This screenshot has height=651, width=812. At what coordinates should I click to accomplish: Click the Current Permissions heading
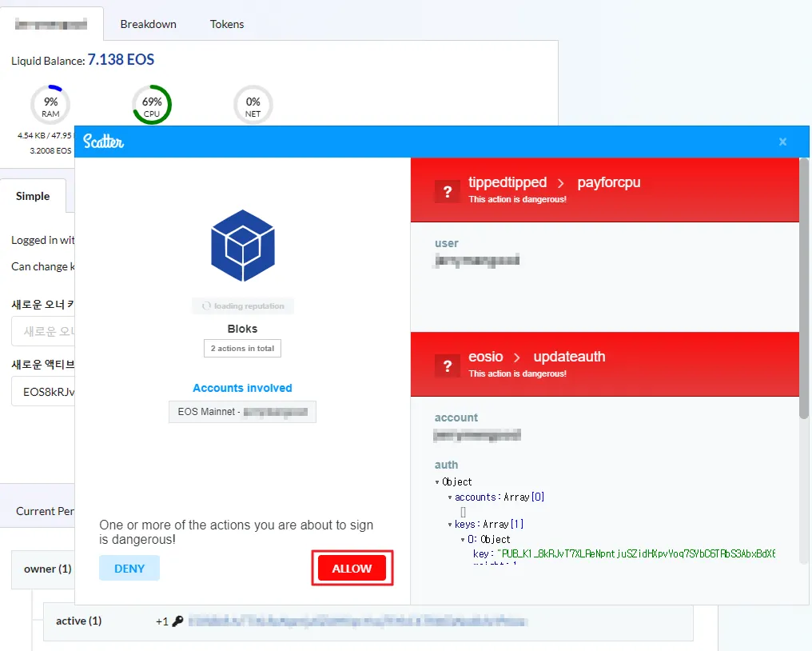point(45,511)
